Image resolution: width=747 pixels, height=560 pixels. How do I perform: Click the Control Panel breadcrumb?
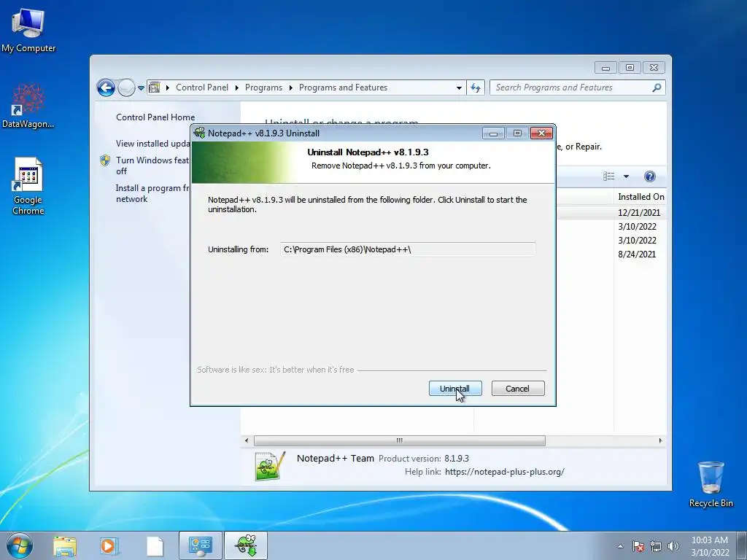click(202, 87)
